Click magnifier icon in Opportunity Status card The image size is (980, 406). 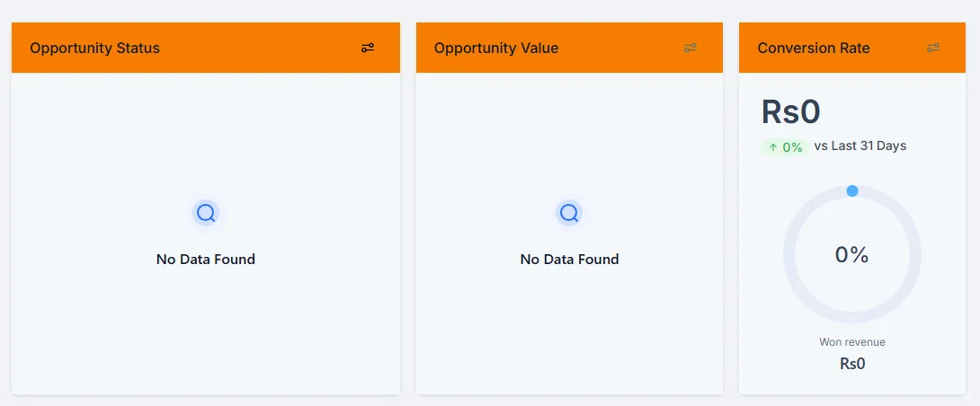pos(206,214)
